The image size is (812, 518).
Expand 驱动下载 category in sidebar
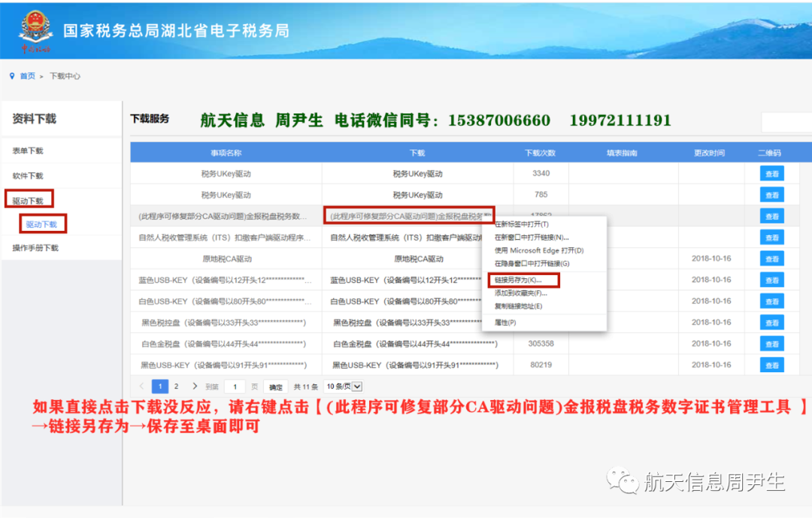(x=28, y=201)
